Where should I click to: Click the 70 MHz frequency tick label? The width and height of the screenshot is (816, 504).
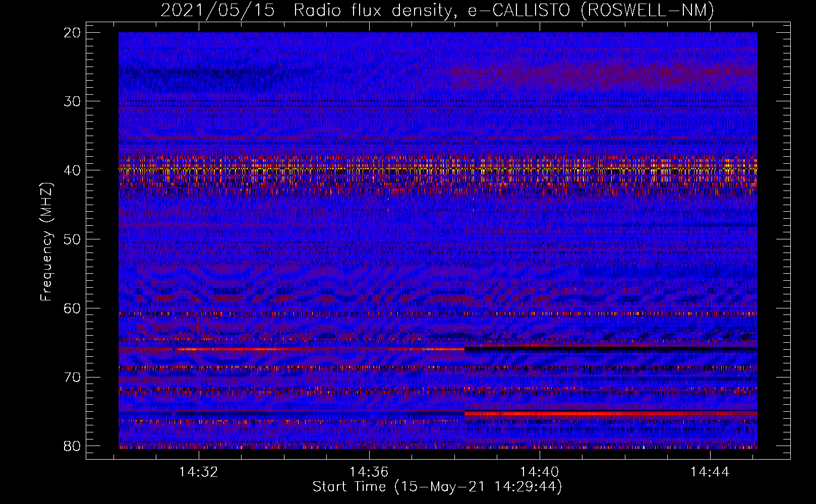(x=72, y=377)
